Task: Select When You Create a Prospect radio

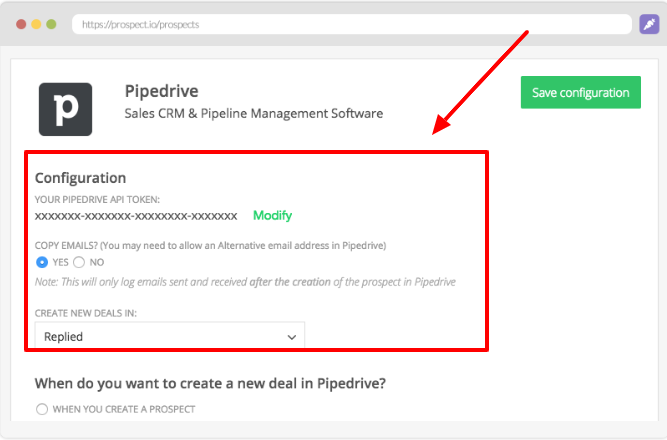Action: 42,409
